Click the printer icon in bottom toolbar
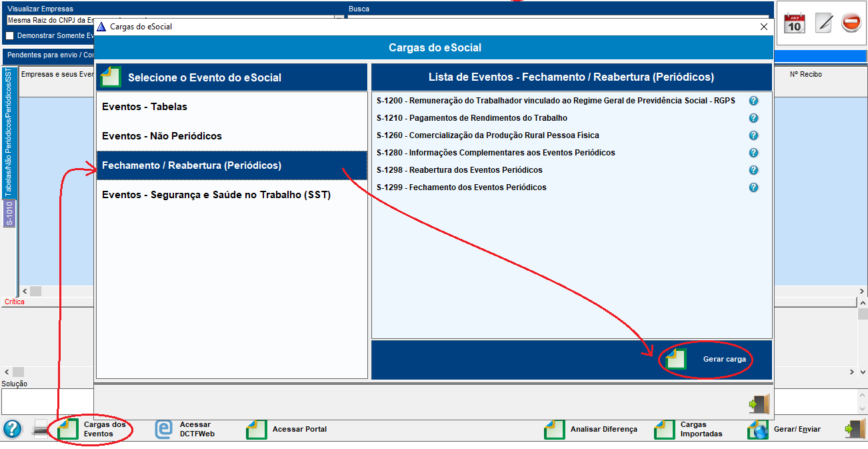868x449 pixels. pos(41,429)
